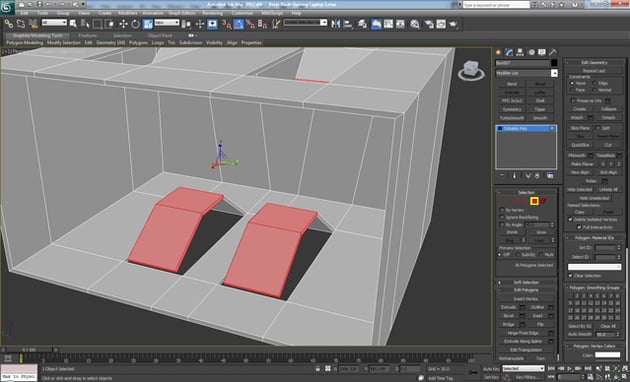Toggle the Angle Snap icon
The height and width of the screenshot is (382, 630).
pyautogui.click(x=239, y=24)
